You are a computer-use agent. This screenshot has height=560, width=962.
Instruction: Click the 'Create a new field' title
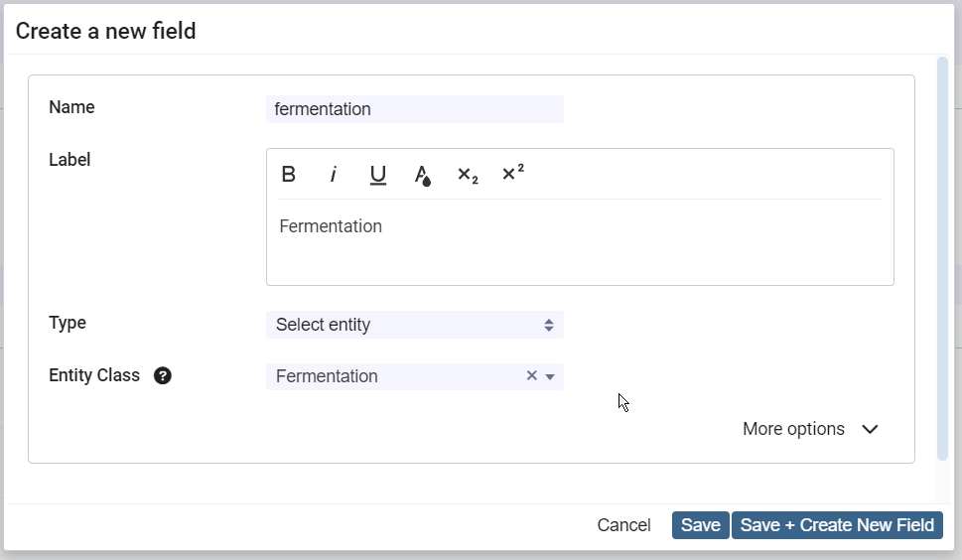click(106, 31)
